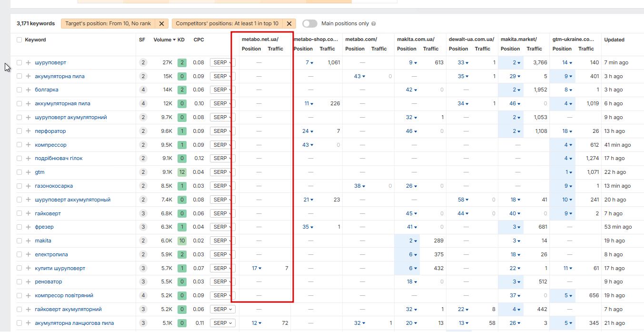The height and width of the screenshot is (332, 644).
Task: Click volume 27K for шуруповерт
Action: coord(168,62)
